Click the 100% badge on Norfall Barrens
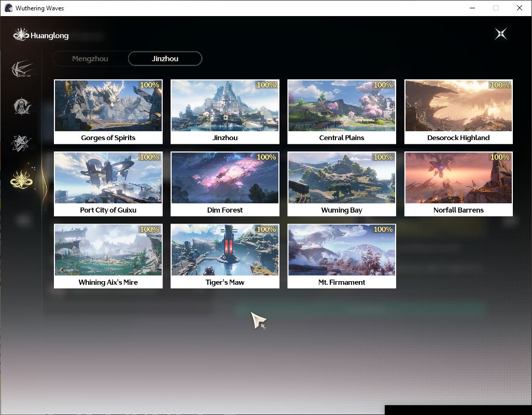 (x=500, y=157)
